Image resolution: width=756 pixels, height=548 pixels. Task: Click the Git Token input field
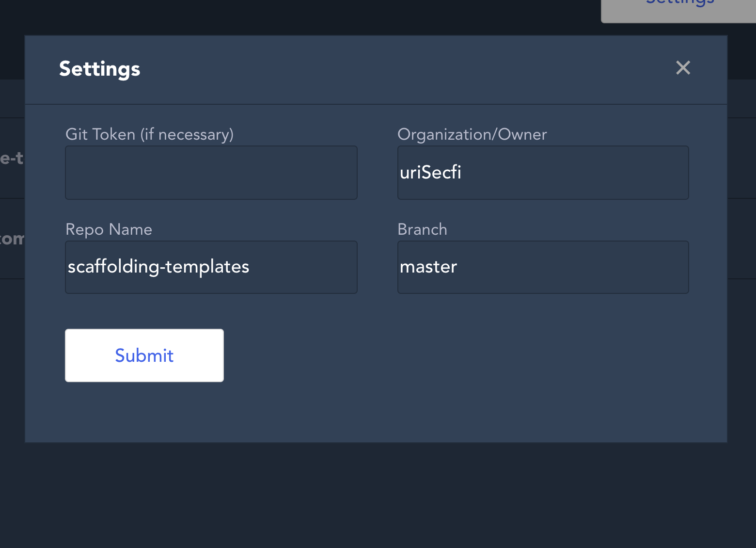coord(211,173)
